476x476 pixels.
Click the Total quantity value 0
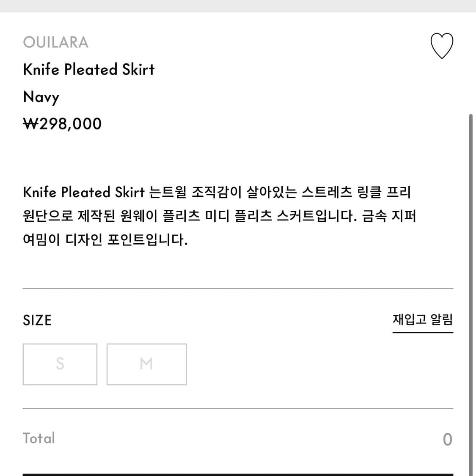[447, 440]
